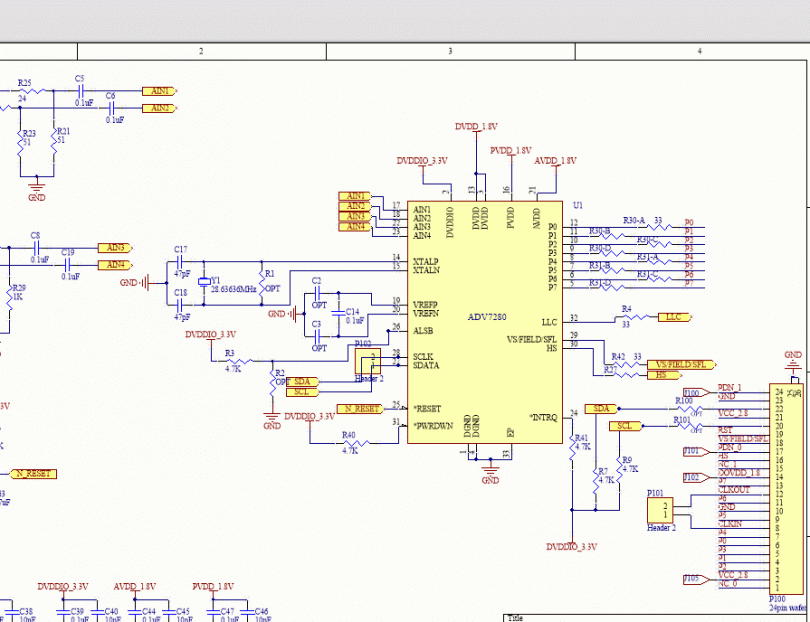The height and width of the screenshot is (622, 810).
Task: Select capacitor C47 designator
Action: pyautogui.click(x=227, y=612)
